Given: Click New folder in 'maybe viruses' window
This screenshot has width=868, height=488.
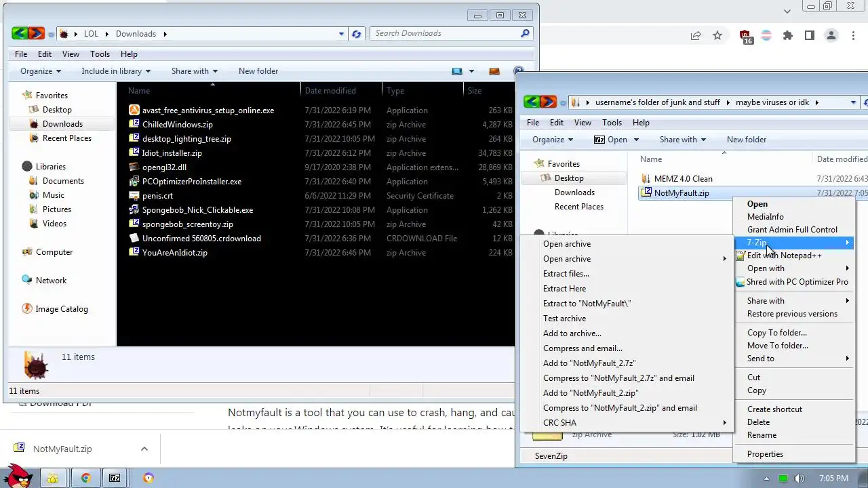Looking at the screenshot, I should tap(747, 140).
